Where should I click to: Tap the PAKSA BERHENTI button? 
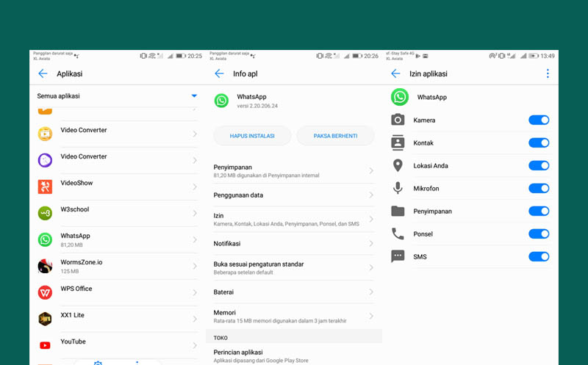coord(336,136)
